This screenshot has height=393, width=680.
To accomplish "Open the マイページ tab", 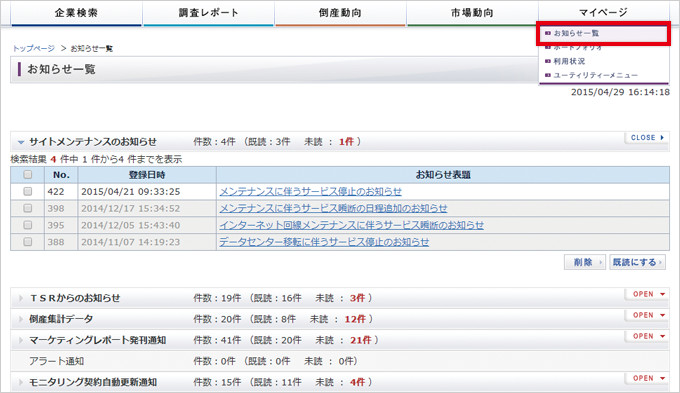I will pos(604,13).
